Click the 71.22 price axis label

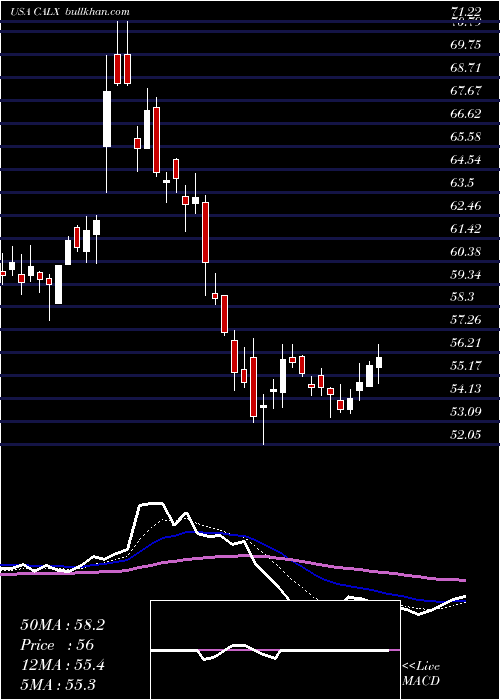(466, 14)
